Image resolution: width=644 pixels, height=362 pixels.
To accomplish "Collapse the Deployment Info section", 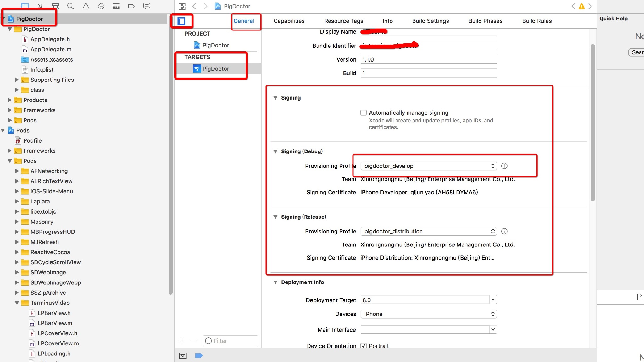I will (x=275, y=282).
